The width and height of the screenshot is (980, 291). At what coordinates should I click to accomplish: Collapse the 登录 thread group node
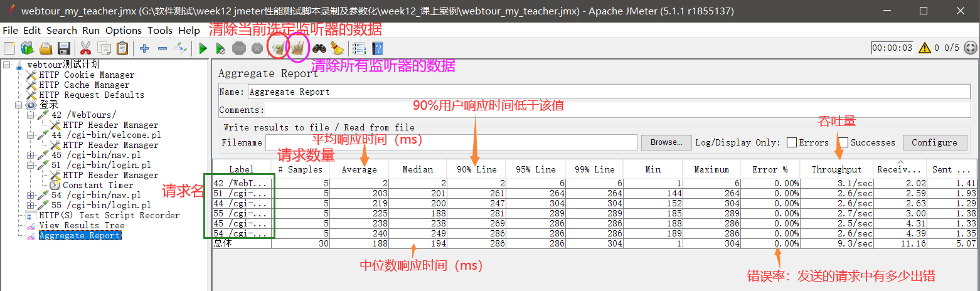tap(19, 105)
